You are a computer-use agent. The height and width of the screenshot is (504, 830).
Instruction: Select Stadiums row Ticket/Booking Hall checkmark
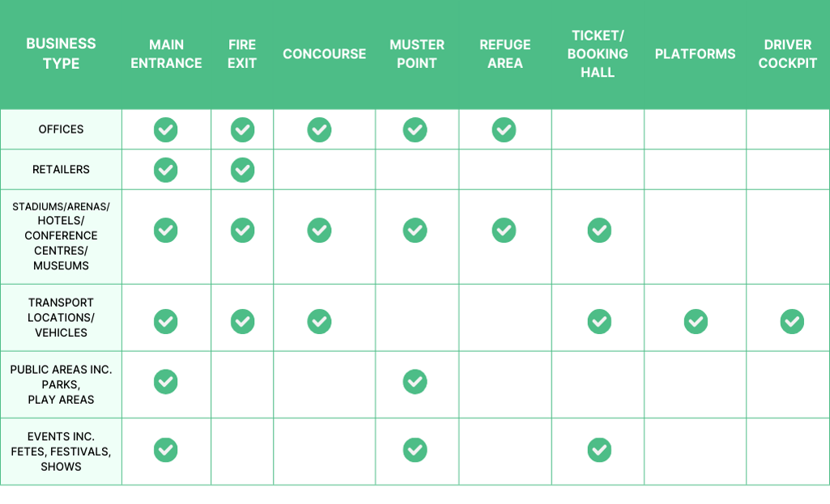click(599, 230)
